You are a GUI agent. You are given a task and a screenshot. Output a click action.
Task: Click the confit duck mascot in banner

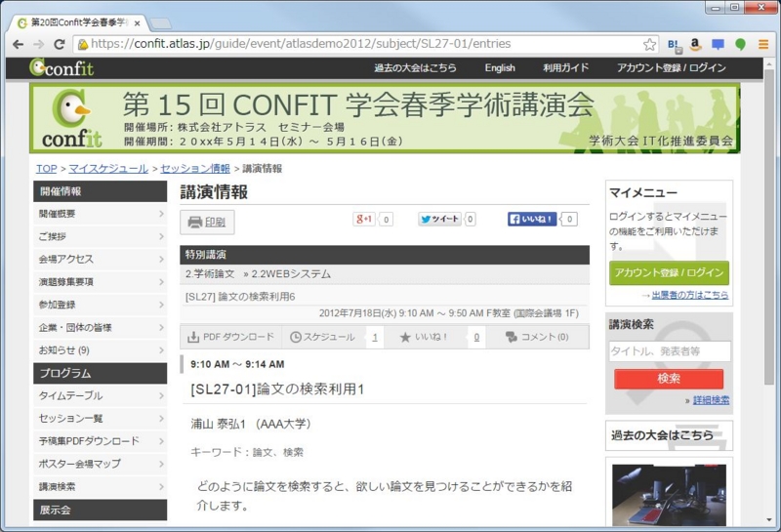click(x=71, y=108)
